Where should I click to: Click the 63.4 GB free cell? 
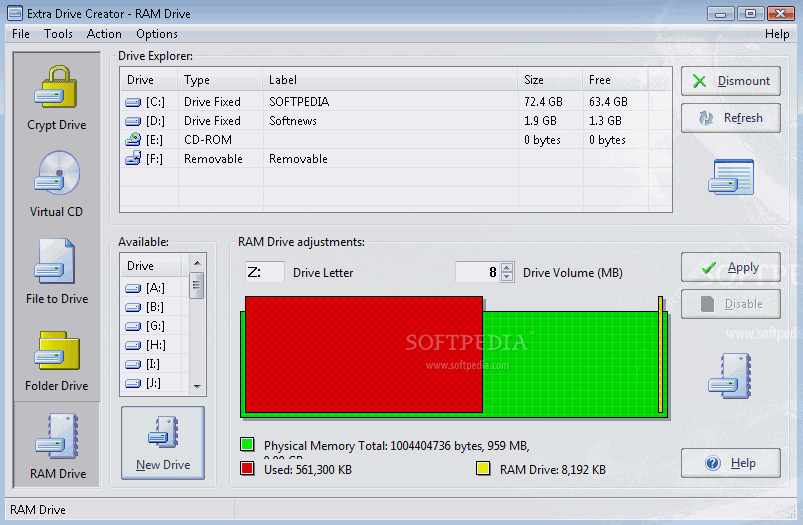(608, 102)
